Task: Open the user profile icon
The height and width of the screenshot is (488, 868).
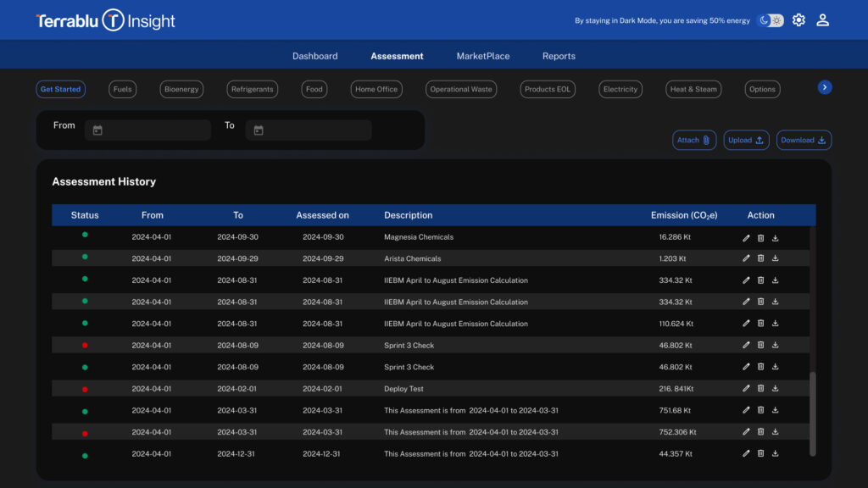Action: click(822, 20)
